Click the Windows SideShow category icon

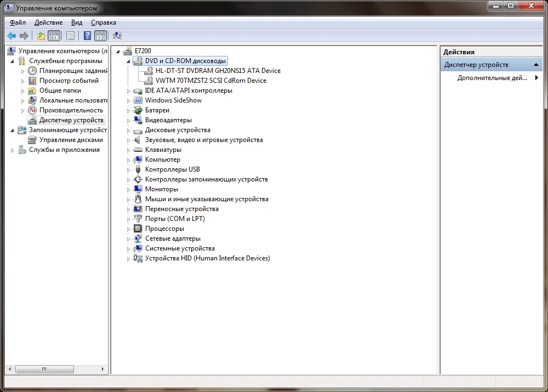coord(139,100)
